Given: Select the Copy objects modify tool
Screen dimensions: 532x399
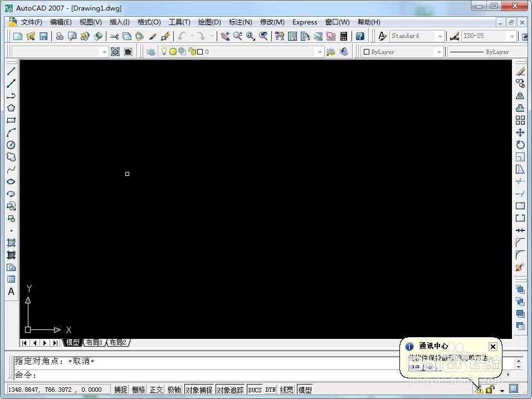Looking at the screenshot, I should pos(520,83).
